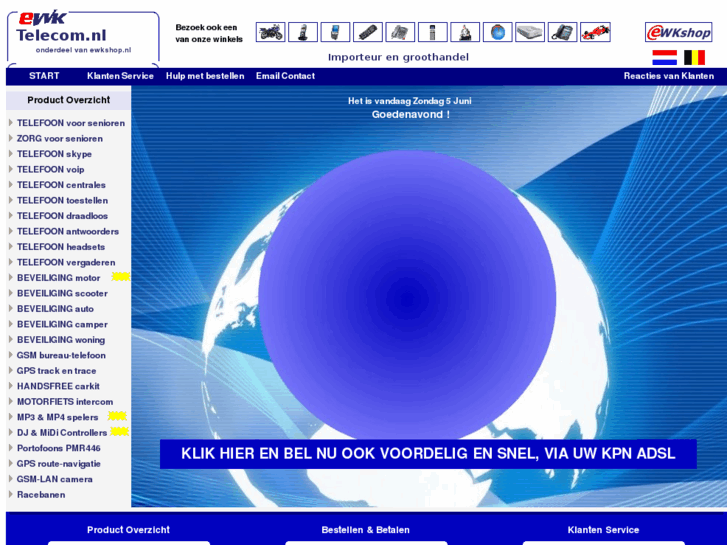Screen dimensions: 727x545
Task: Expand arrow beside TELEFOON skype
Action: pyautogui.click(x=11, y=154)
